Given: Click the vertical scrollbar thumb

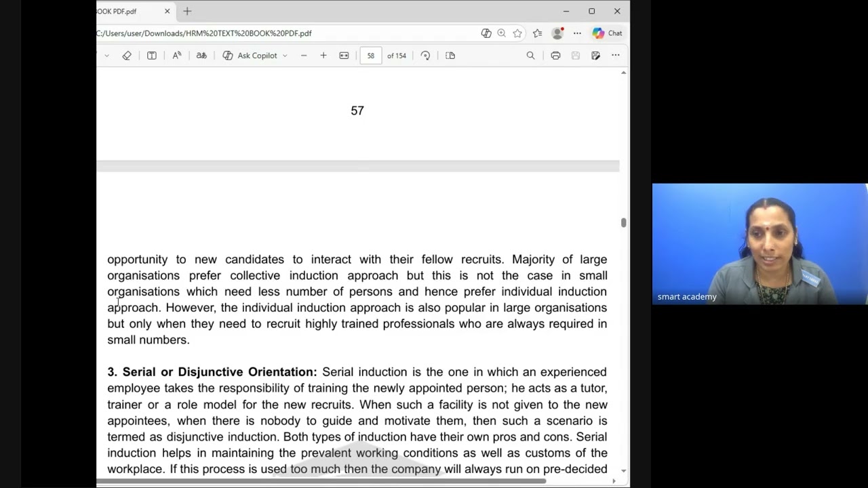Looking at the screenshot, I should point(623,223).
